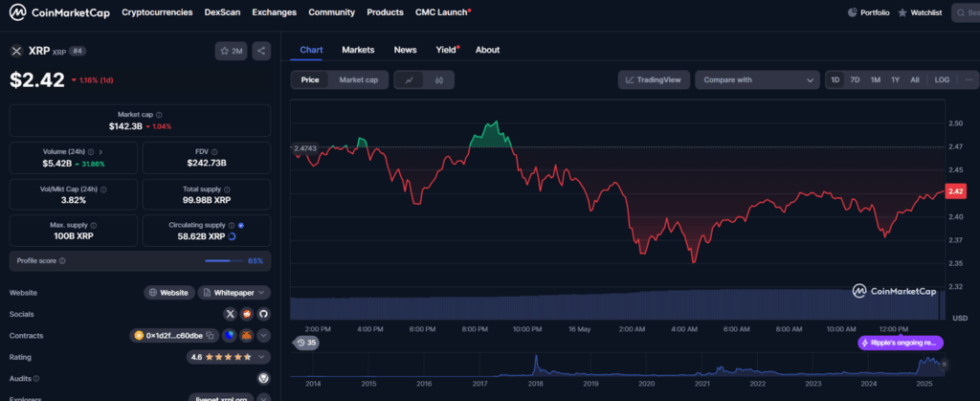980x401 pixels.
Task: Show Total supply info icon
Action: coord(227,189)
